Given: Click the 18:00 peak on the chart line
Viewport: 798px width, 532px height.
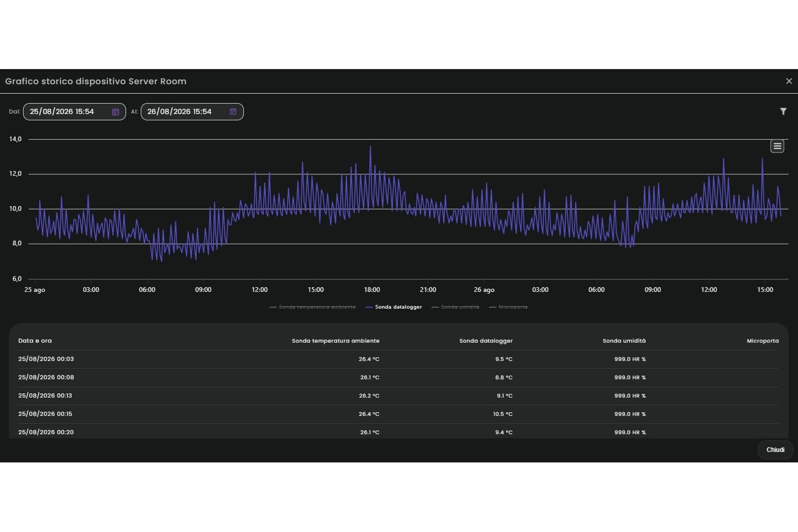Looking at the screenshot, I should pos(370,146).
